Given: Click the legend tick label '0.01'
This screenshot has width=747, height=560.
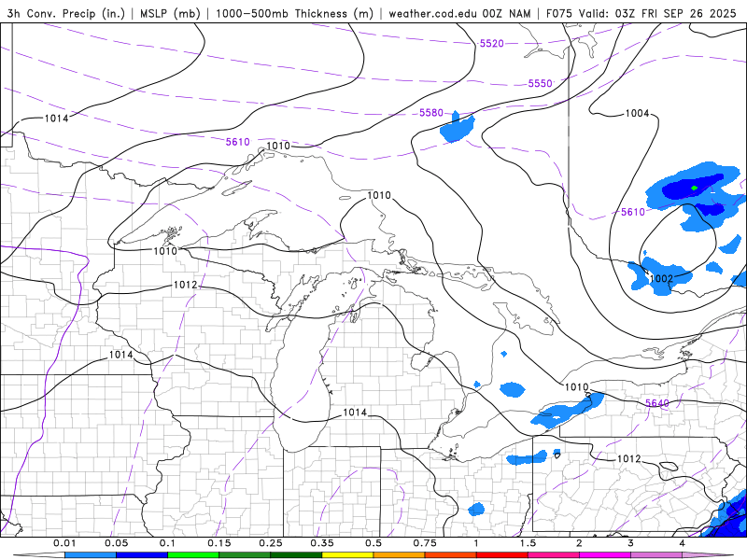Looking at the screenshot, I should [x=64, y=543].
